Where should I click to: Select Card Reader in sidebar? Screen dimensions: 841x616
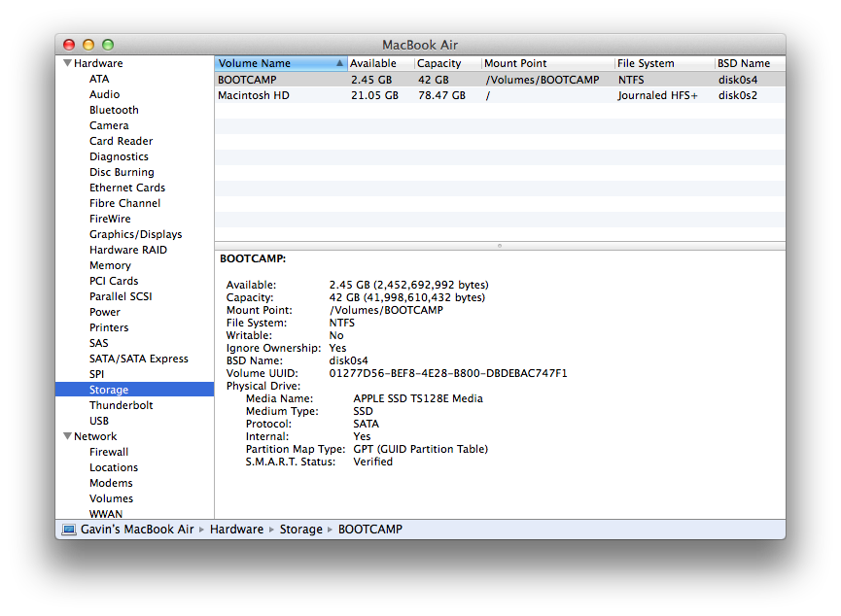click(122, 141)
